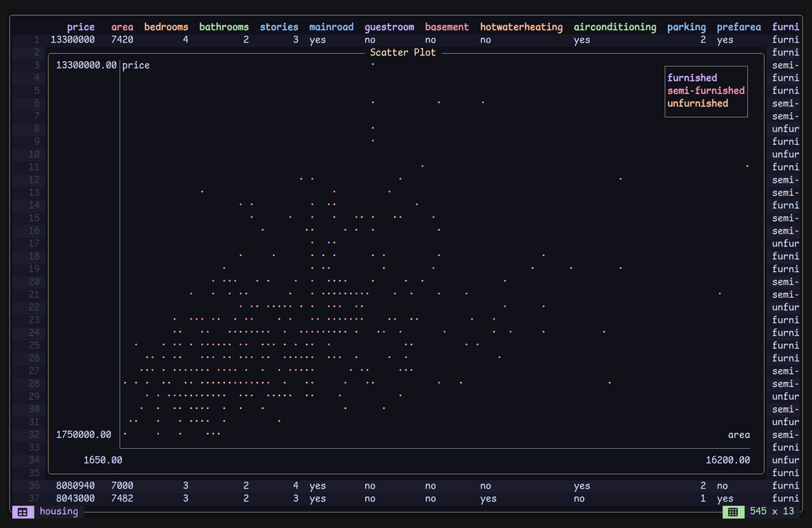
Task: Click the semi-furnished legend entry
Action: tap(706, 91)
